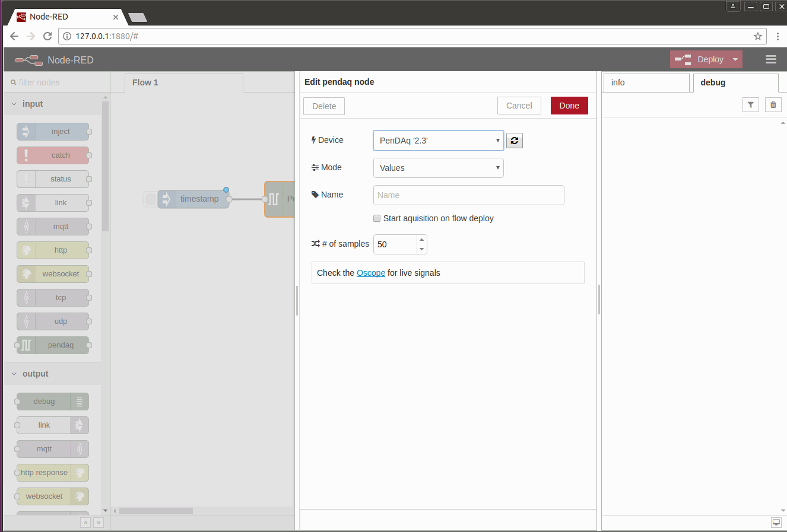This screenshot has height=532, width=787.
Task: Collapse all palette categories icon
Action: [x=85, y=523]
